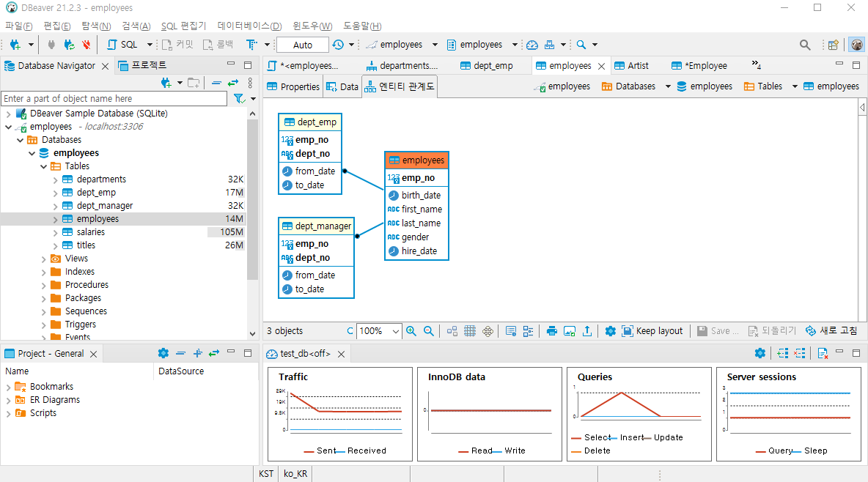
Task: Collapse all nodes in Database Navigator
Action: click(x=216, y=83)
